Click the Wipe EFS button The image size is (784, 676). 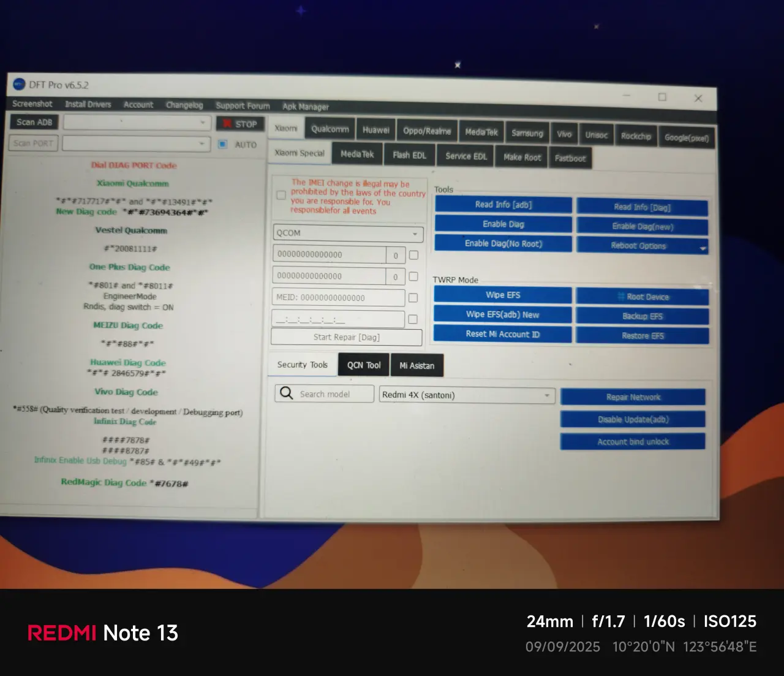coord(503,295)
